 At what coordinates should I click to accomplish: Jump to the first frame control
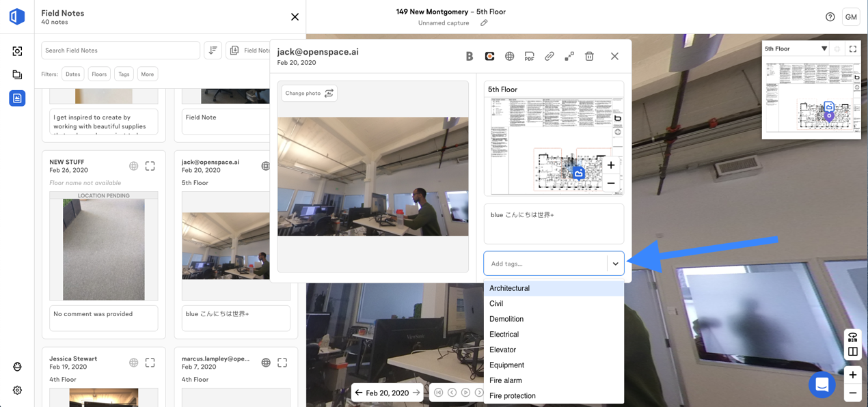[x=439, y=393]
